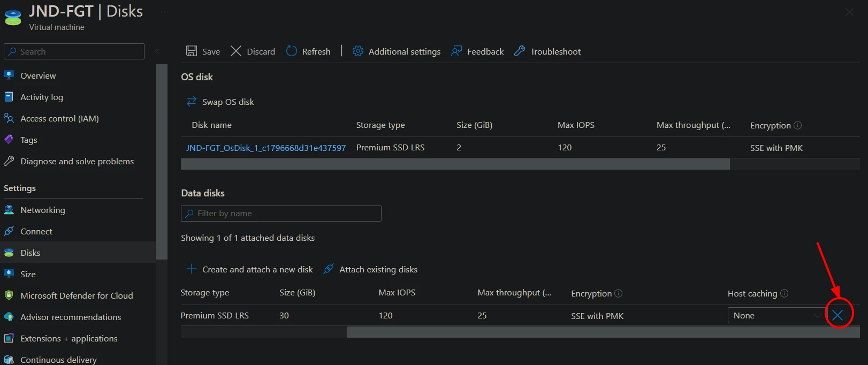Click the Size monitor icon in sidebar
This screenshot has height=365, width=868.
point(9,273)
